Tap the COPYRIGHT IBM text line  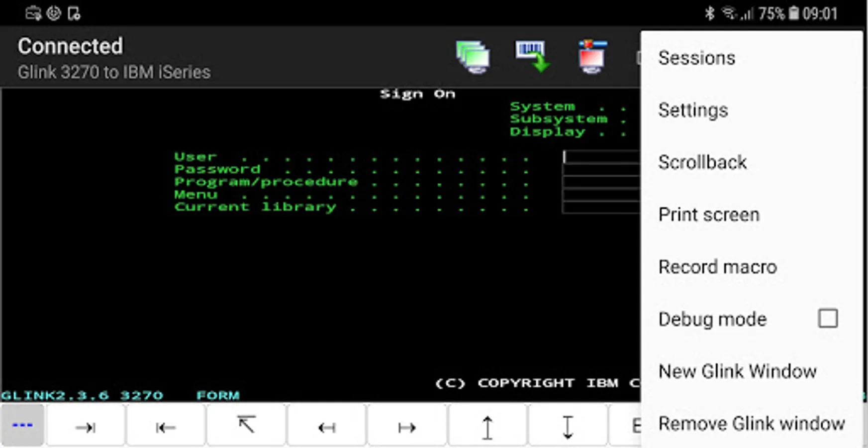coord(537,383)
